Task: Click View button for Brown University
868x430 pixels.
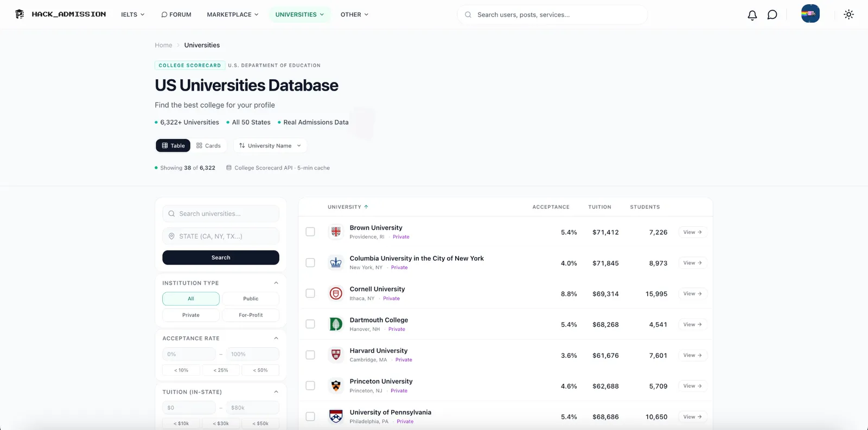Action: (693, 232)
